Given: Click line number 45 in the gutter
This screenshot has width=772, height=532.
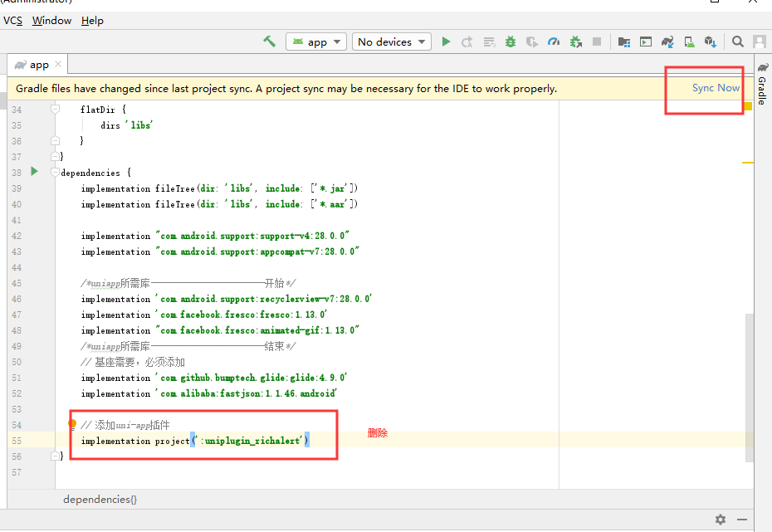Looking at the screenshot, I should [17, 283].
